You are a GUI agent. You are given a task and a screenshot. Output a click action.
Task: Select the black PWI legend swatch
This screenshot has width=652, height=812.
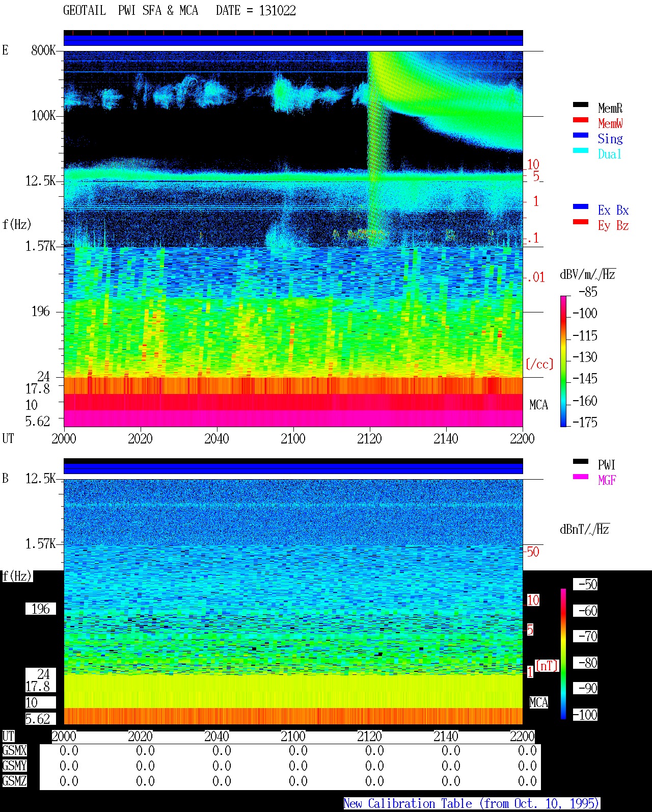pos(581,461)
